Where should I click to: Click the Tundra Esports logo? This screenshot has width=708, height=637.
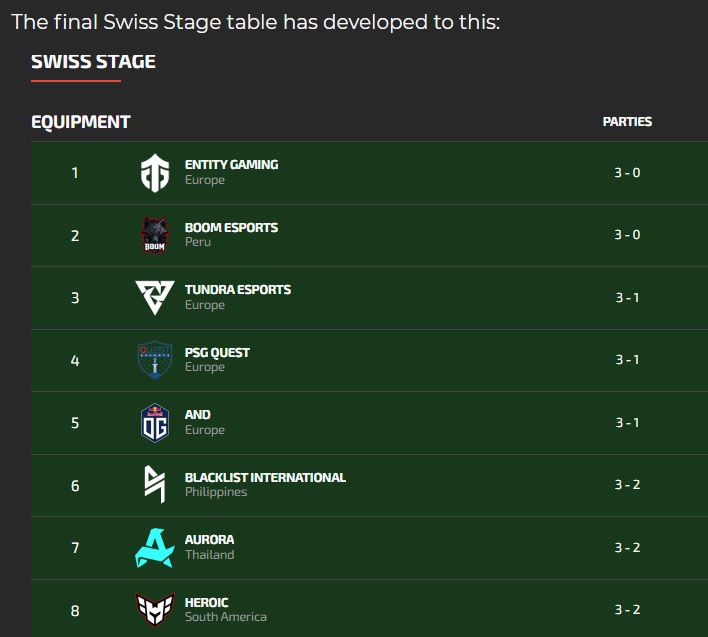(155, 297)
